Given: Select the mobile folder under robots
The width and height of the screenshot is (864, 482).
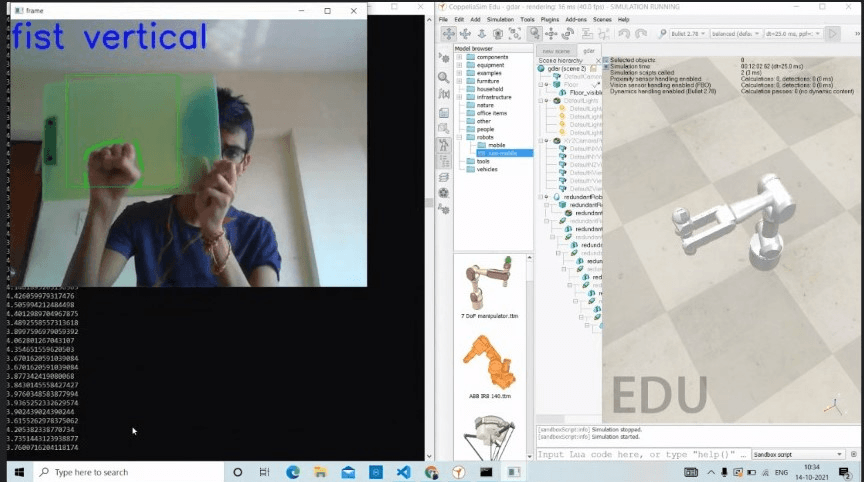Looking at the screenshot, I should pyautogui.click(x=492, y=145).
